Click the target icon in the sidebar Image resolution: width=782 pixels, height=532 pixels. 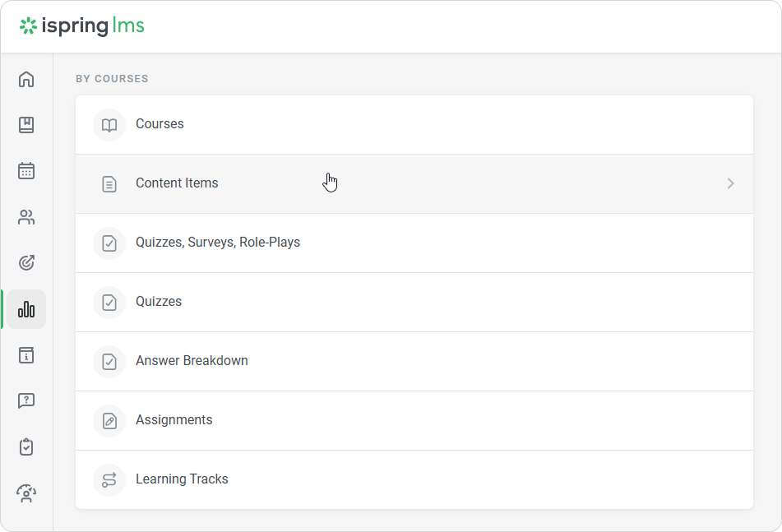click(x=26, y=263)
